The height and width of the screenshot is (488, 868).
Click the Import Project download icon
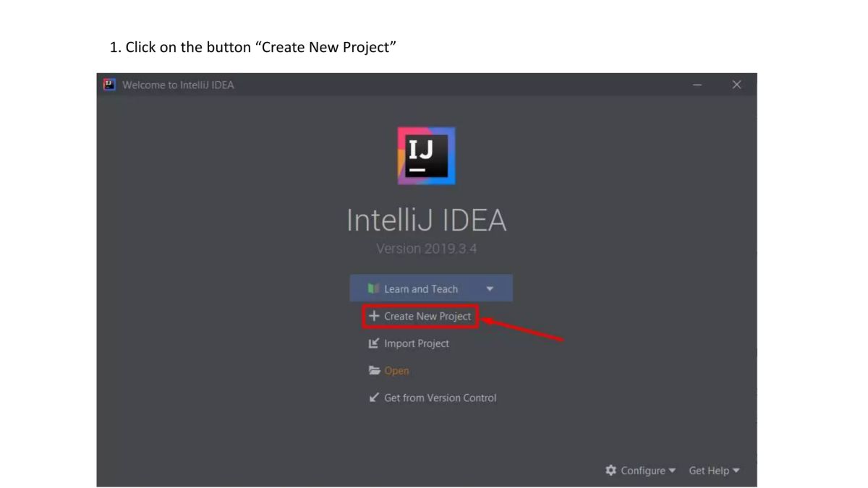point(374,343)
